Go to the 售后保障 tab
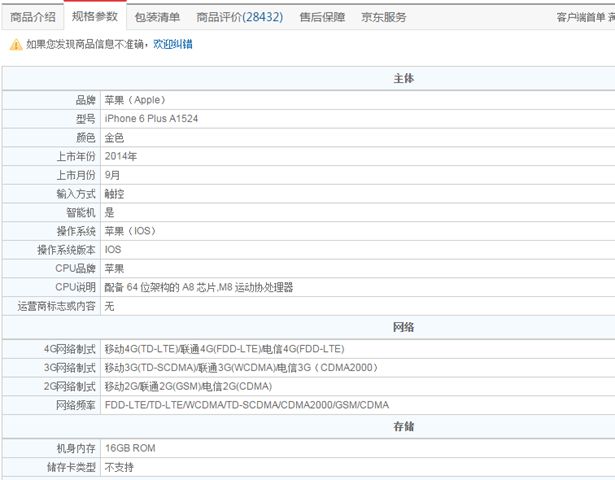 tap(322, 17)
